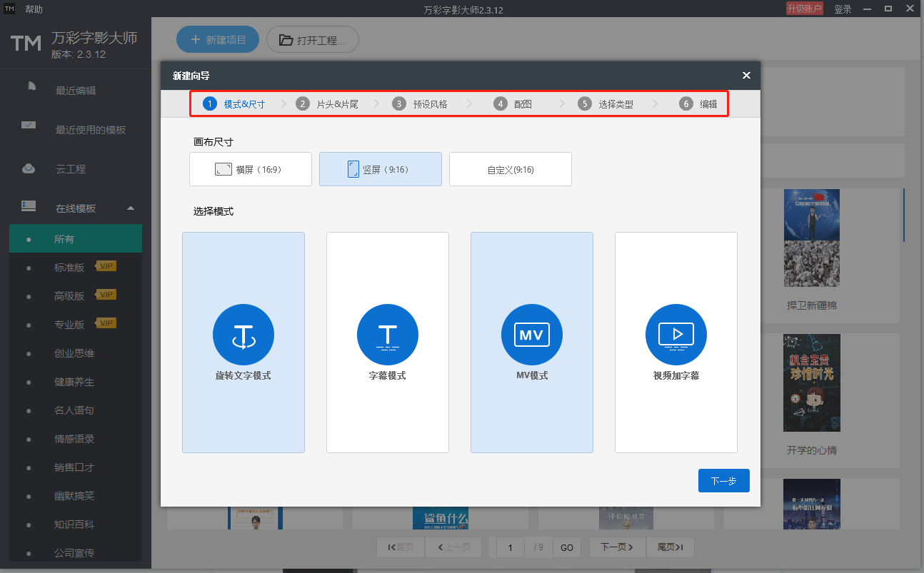Click the 尾页 pagination button

pyautogui.click(x=671, y=547)
